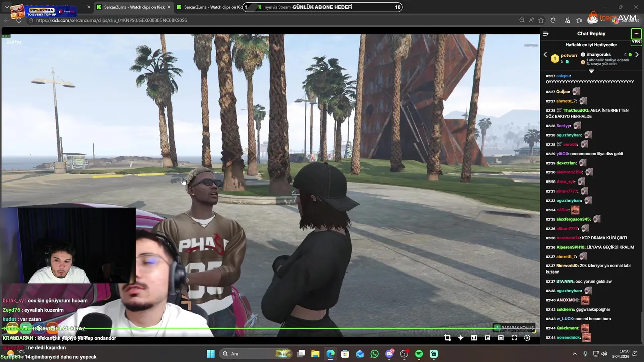Click username alexferguson345 in chat
The image size is (644, 362).
tap(574, 219)
